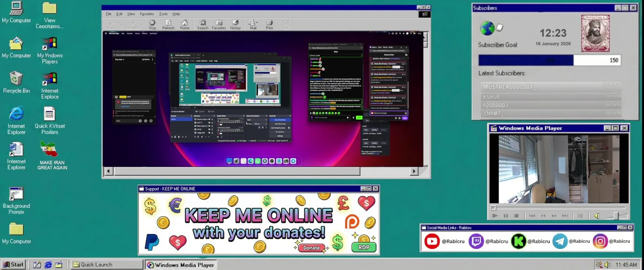Click the Instagram @Rabicru icon
This screenshot has height=270, width=644.
[x=600, y=241]
